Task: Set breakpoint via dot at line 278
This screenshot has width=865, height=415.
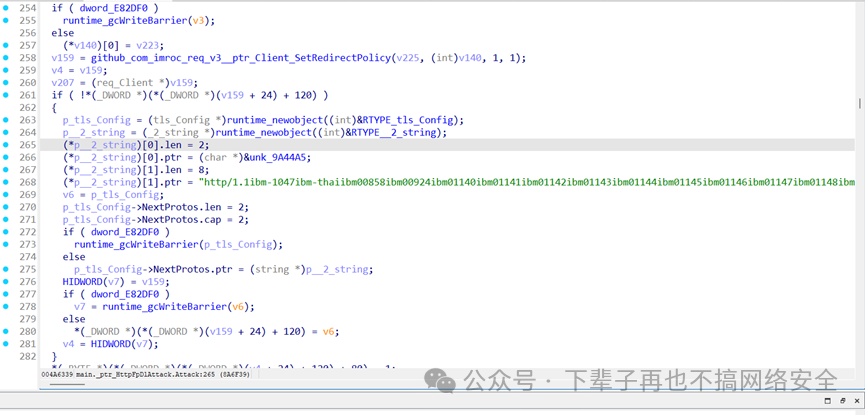Action: click(6, 306)
